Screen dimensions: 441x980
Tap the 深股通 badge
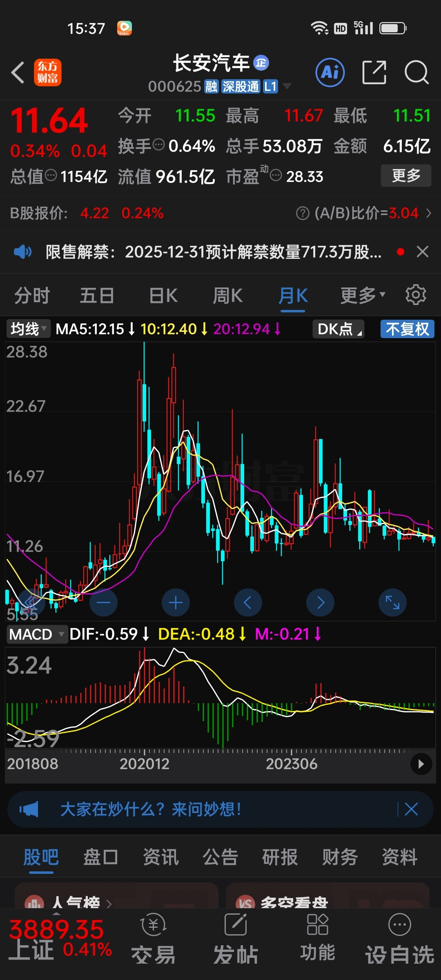coord(241,87)
